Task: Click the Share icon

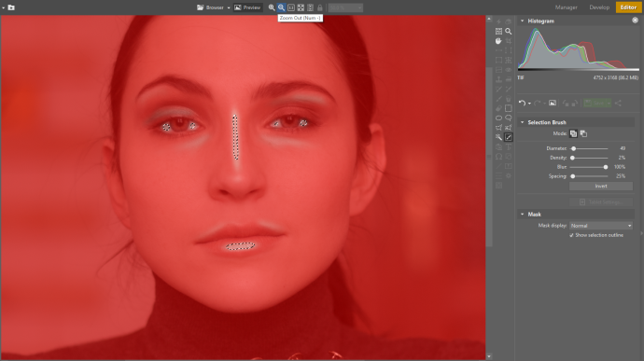Action: pos(618,104)
